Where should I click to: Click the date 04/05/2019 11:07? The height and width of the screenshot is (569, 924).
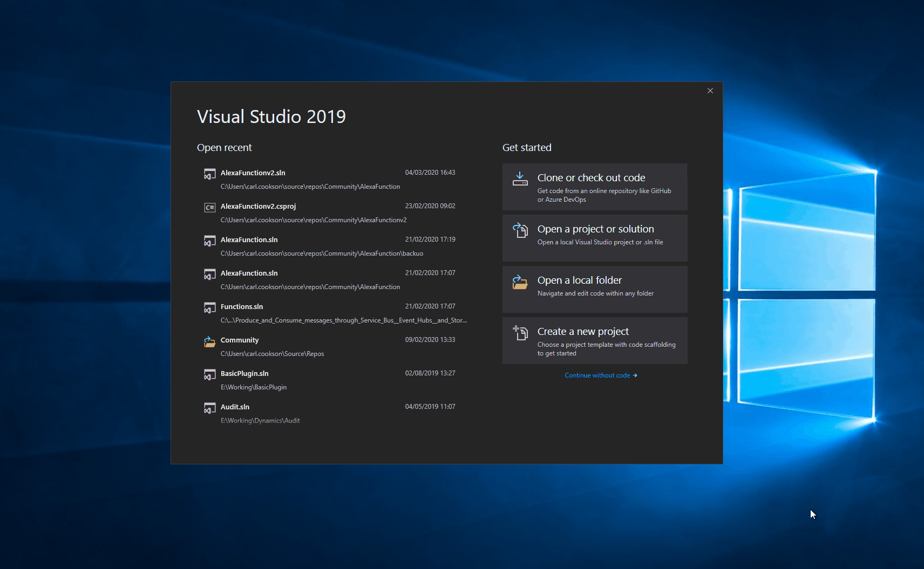(x=430, y=407)
